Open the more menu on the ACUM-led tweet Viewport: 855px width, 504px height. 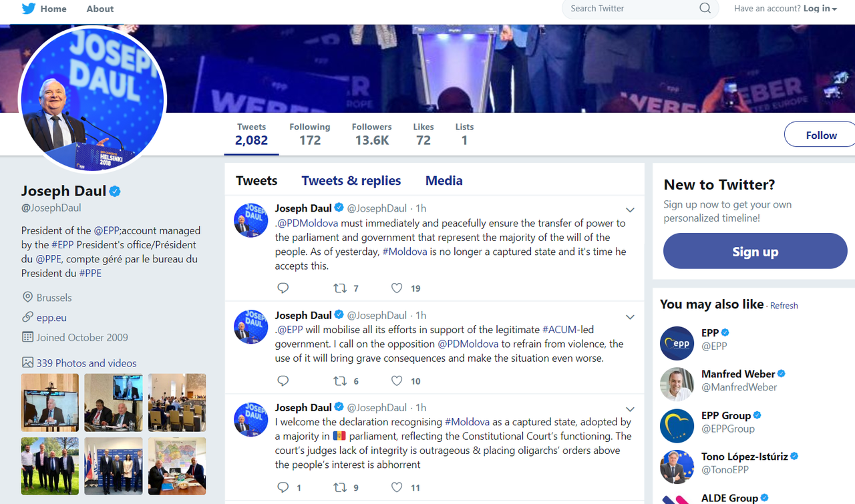629,316
